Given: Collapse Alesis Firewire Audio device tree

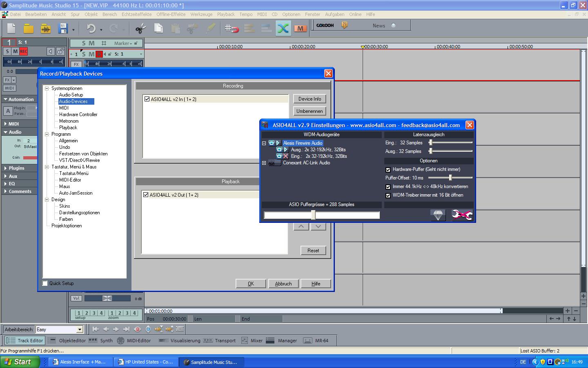Looking at the screenshot, I should click(264, 143).
